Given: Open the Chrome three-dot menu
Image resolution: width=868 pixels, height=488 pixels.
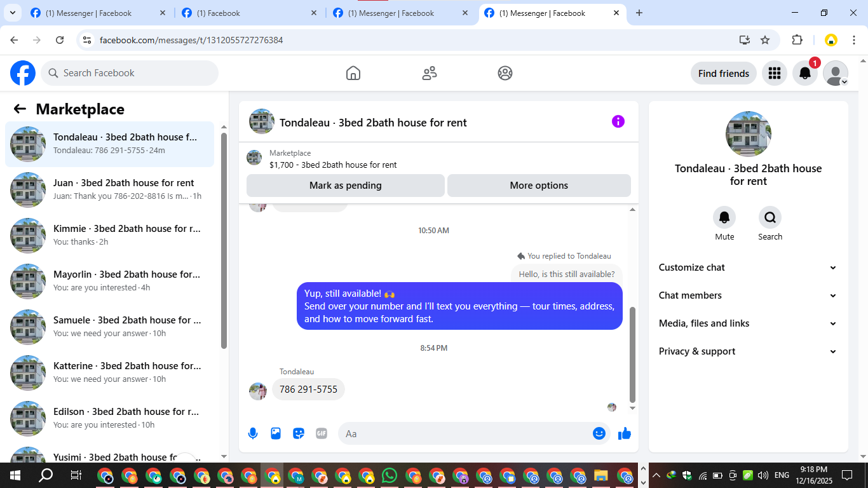Looking at the screenshot, I should click(854, 40).
